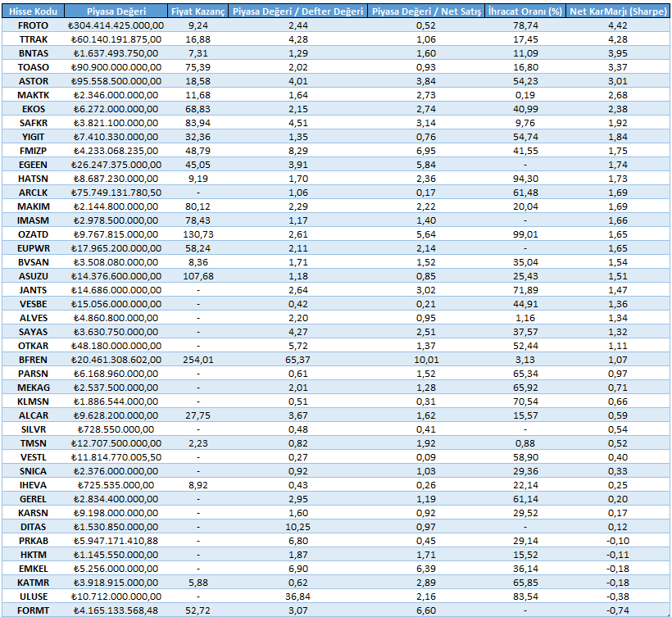This screenshot has width=672, height=617.
Task: Select the BVSAN ticker cell
Action: pyautogui.click(x=33, y=262)
